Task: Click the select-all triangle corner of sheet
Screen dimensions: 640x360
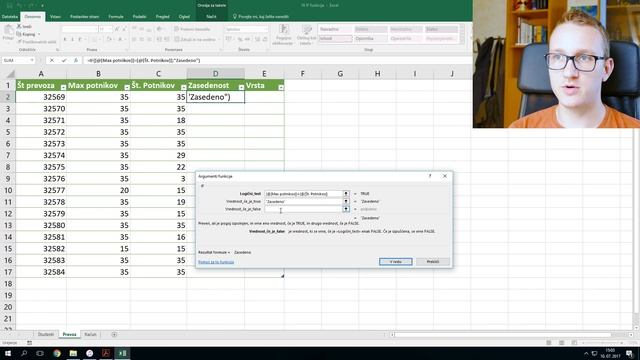Action: click(10, 74)
